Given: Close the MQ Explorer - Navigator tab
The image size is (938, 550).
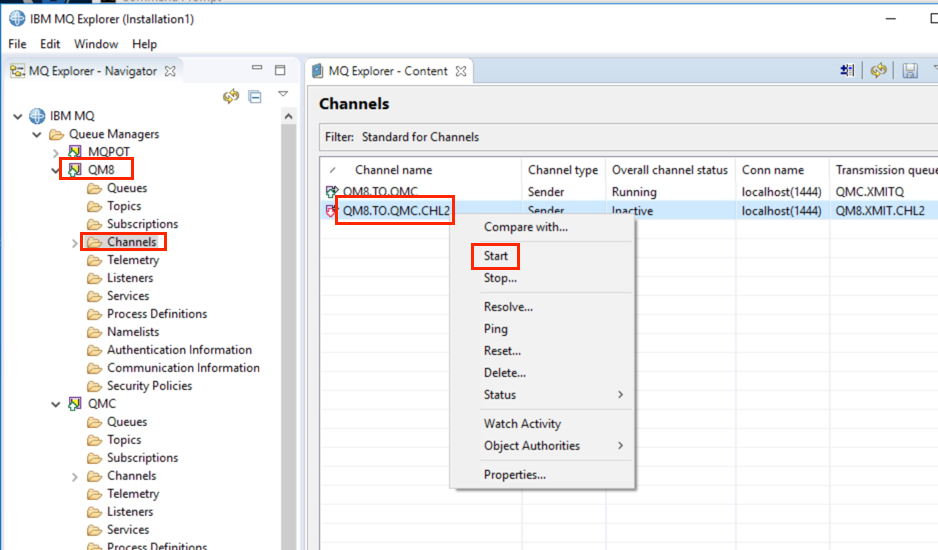Looking at the screenshot, I should [x=170, y=71].
